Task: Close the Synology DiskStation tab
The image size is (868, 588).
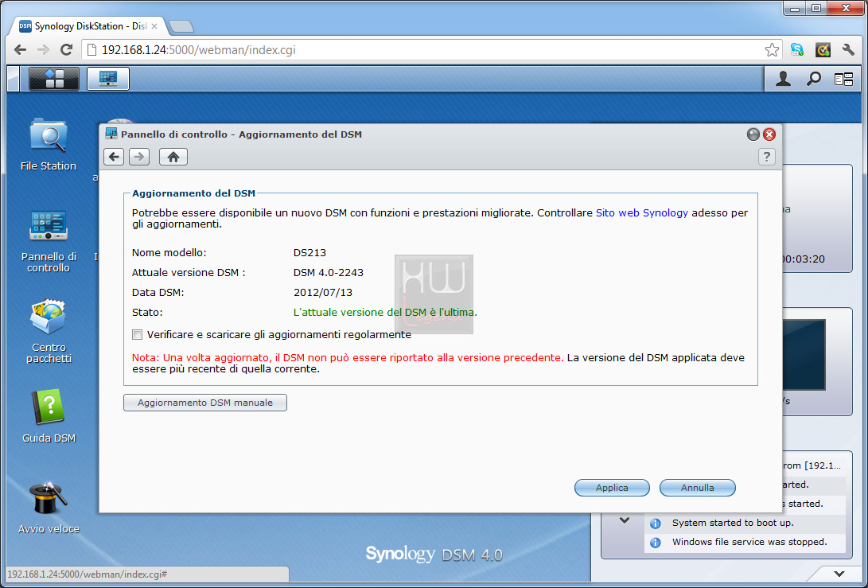Action: 154,26
